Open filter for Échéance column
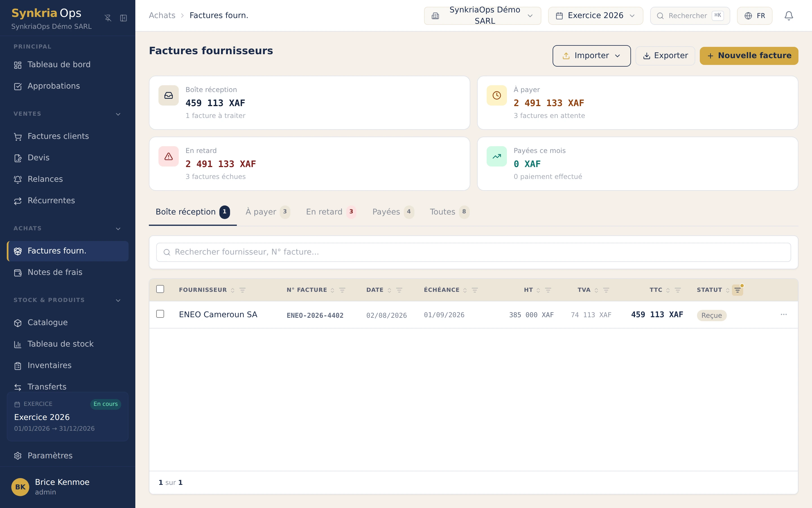Screen dimensions: 812x508 [475, 290]
